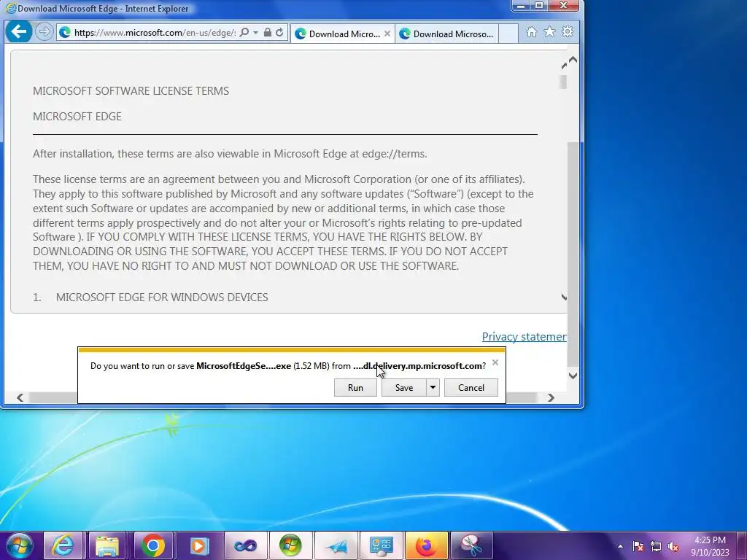This screenshot has width=747, height=560.
Task: View security report via lock icon
Action: coord(267,32)
